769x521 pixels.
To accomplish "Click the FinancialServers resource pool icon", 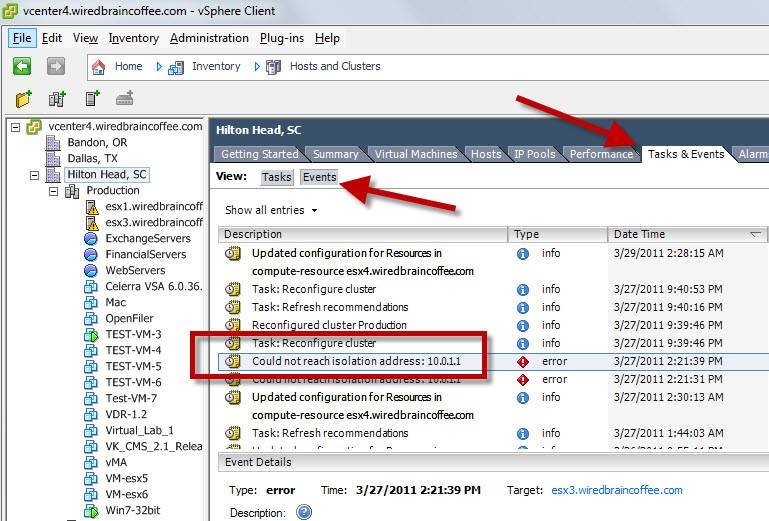I will pos(91,255).
